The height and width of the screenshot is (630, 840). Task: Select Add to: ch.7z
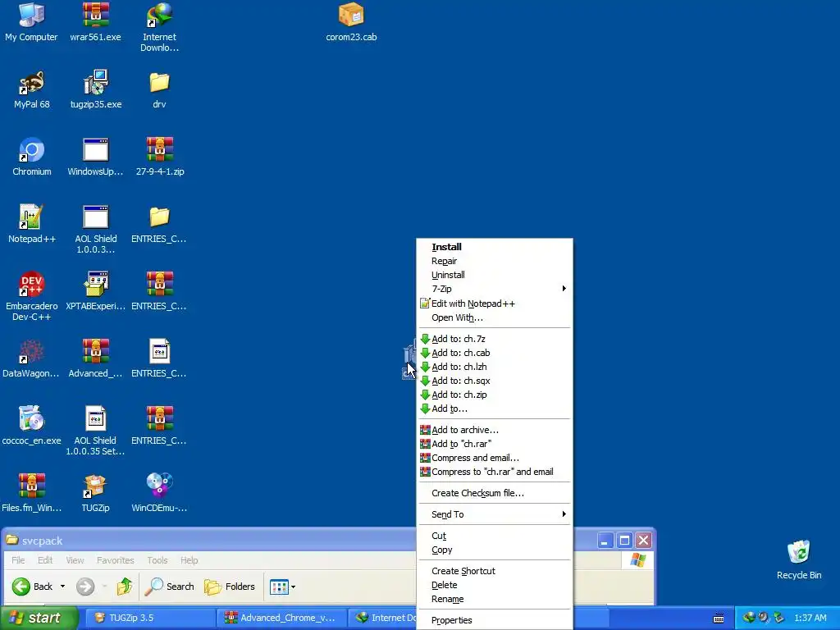coord(495,339)
